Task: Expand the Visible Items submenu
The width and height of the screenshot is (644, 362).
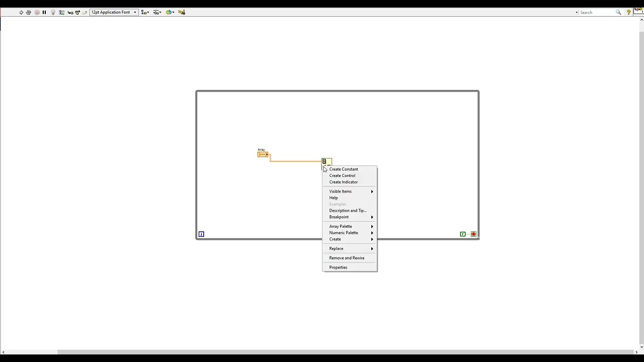Action: [x=350, y=191]
